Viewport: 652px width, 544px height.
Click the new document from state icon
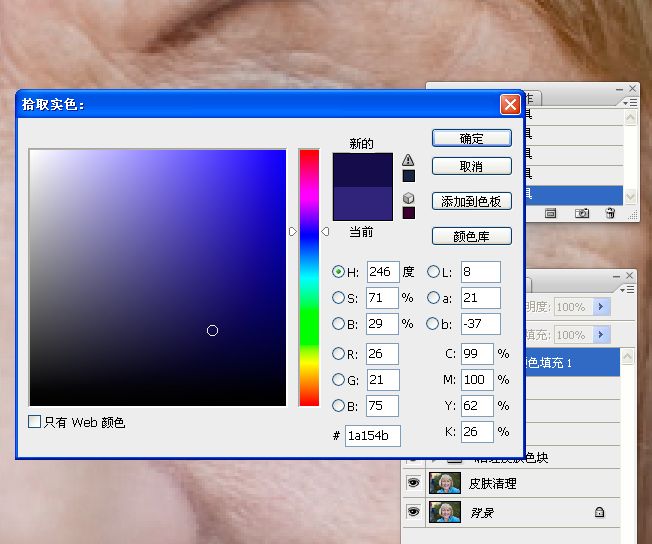click(551, 213)
